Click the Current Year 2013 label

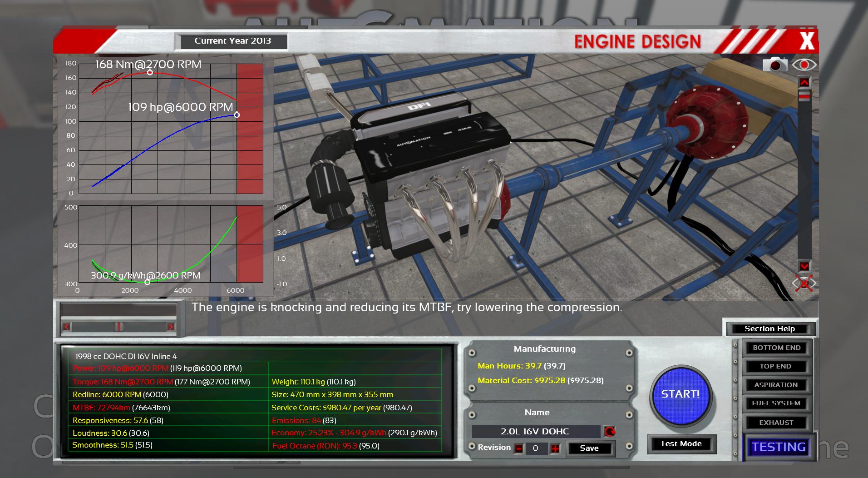pos(233,41)
